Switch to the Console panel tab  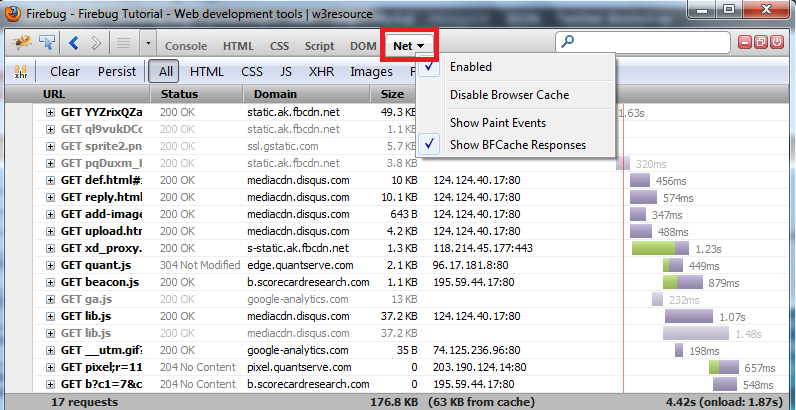[186, 46]
